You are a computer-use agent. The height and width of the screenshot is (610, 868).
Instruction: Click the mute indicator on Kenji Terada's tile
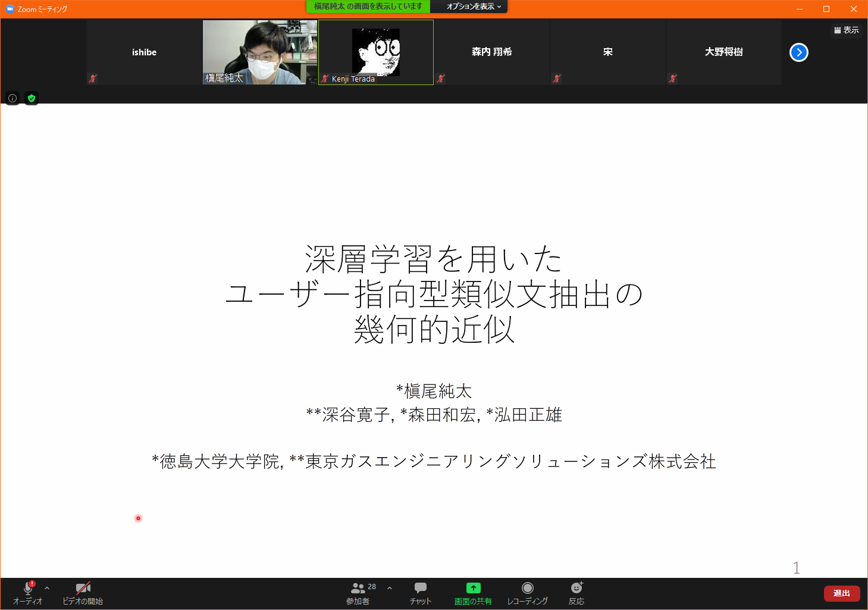click(324, 78)
